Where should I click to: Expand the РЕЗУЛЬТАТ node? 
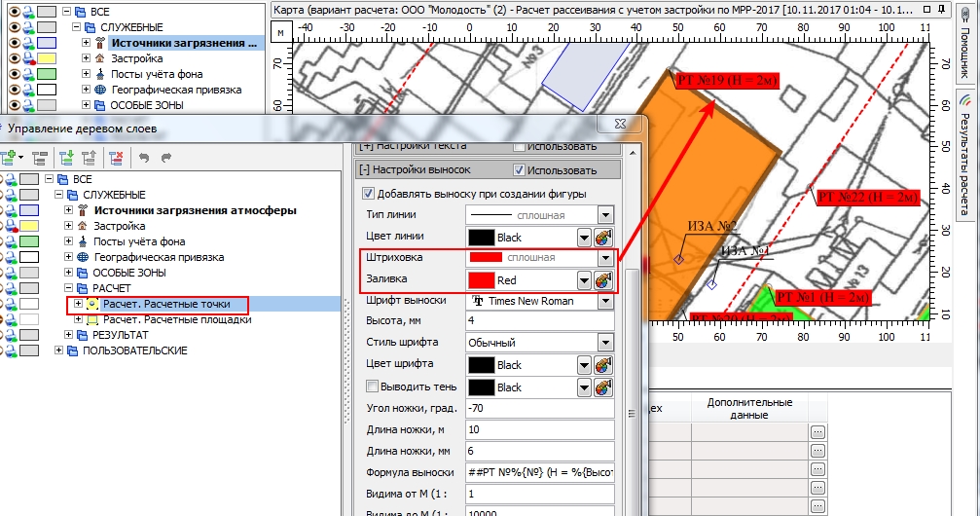tap(69, 335)
